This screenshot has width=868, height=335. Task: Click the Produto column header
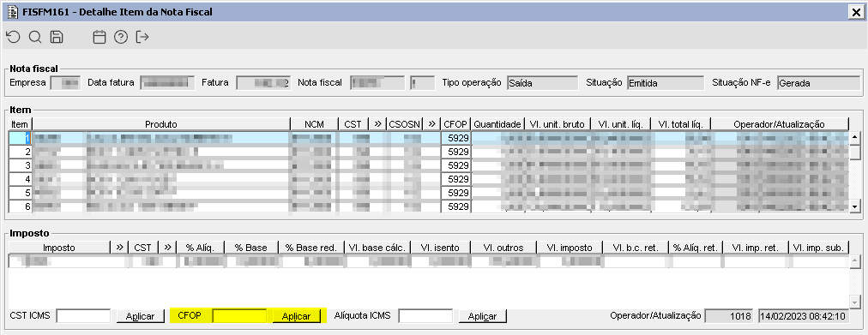[x=161, y=124]
